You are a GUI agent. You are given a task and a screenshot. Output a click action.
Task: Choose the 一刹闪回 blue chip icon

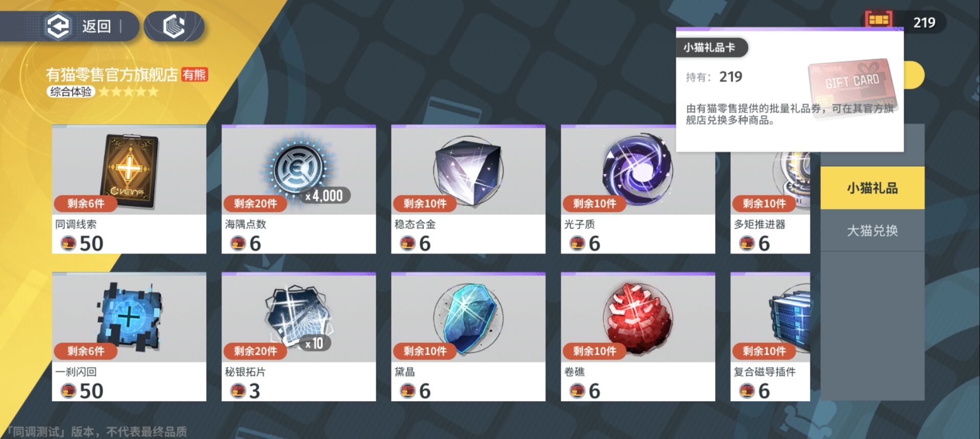[129, 317]
